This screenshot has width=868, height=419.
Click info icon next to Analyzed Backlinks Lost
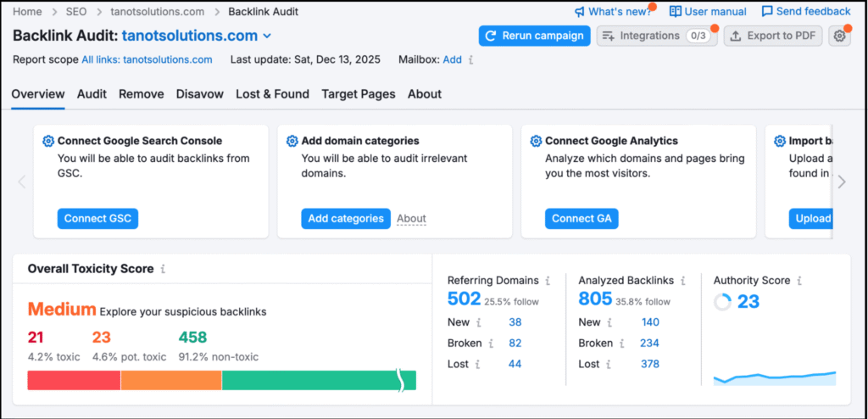pos(609,365)
